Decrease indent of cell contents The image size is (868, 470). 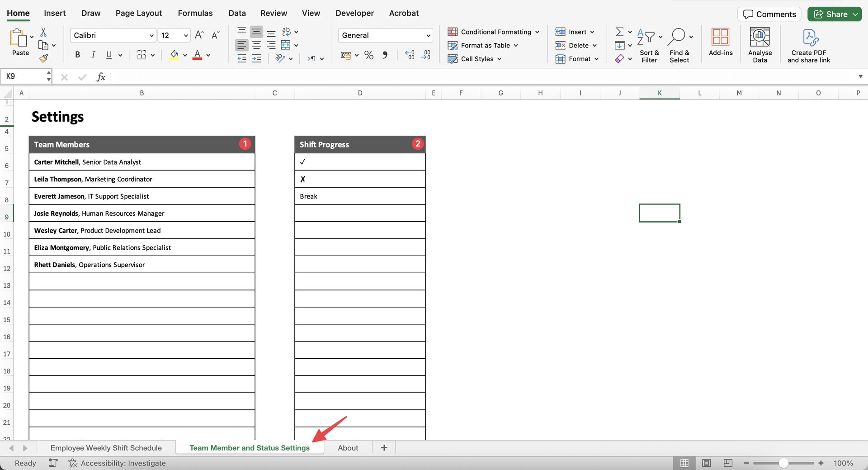(x=242, y=58)
